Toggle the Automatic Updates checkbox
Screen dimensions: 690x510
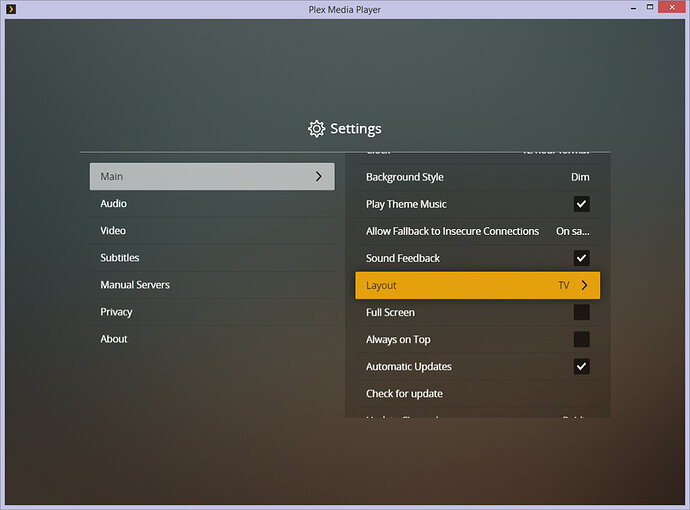point(581,366)
